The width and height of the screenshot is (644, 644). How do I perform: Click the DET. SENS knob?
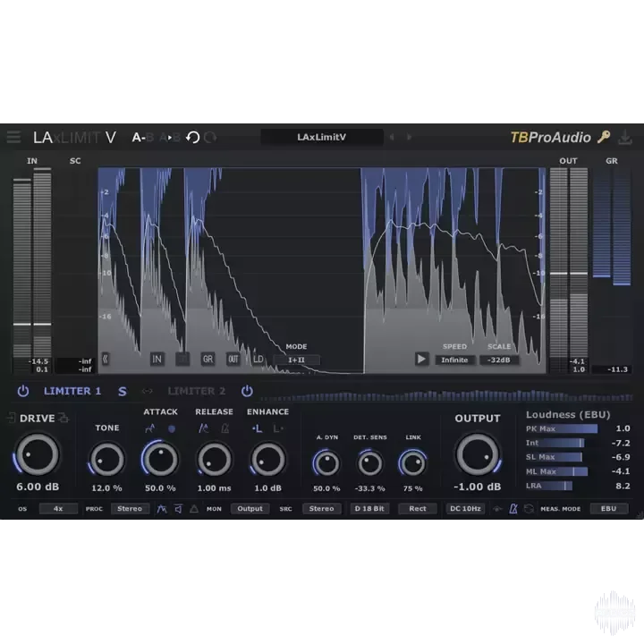pyautogui.click(x=369, y=463)
